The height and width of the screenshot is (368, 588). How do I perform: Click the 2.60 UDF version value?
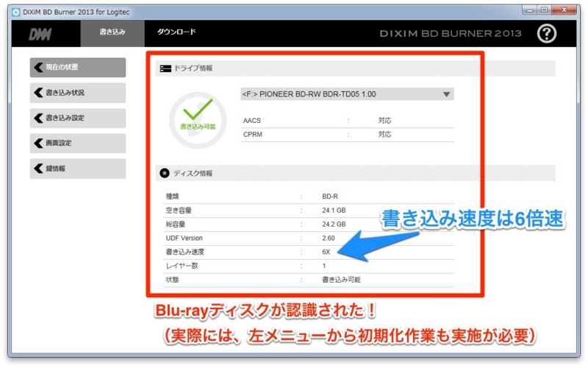[329, 238]
